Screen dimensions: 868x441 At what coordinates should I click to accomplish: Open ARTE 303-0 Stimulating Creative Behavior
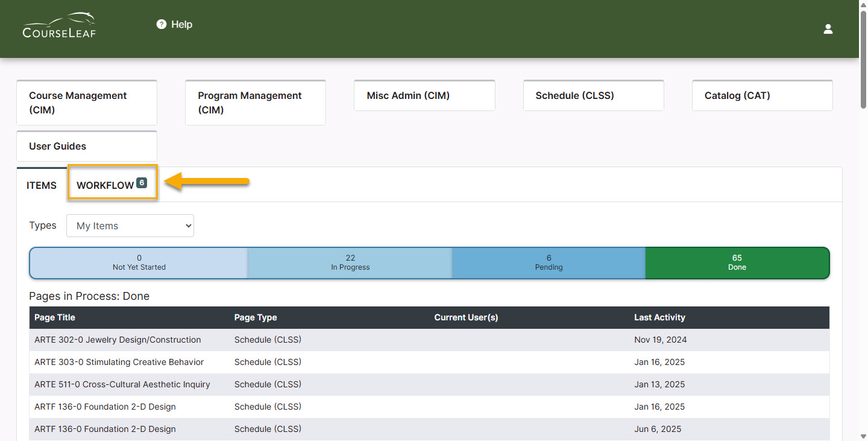point(119,362)
